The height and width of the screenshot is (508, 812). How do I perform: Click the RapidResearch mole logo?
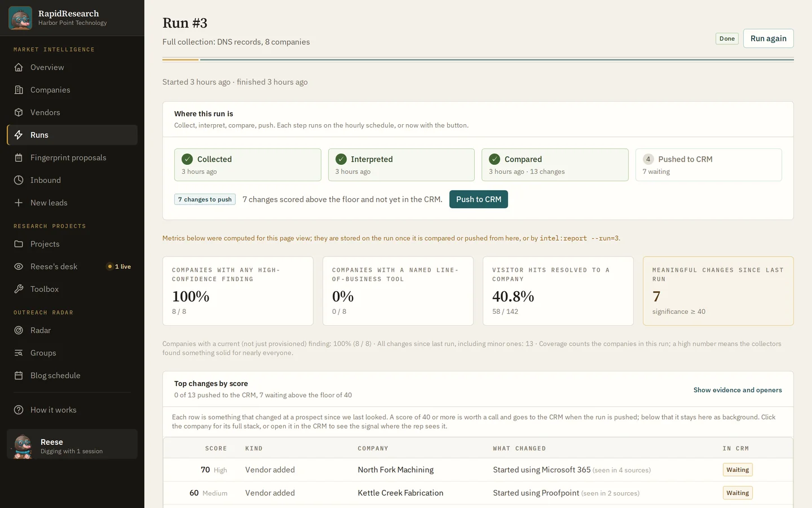[x=20, y=18]
